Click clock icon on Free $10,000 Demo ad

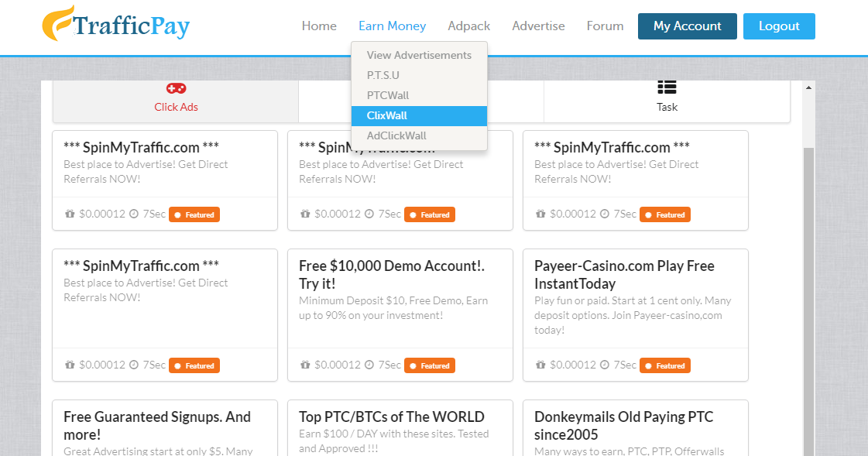(x=369, y=365)
